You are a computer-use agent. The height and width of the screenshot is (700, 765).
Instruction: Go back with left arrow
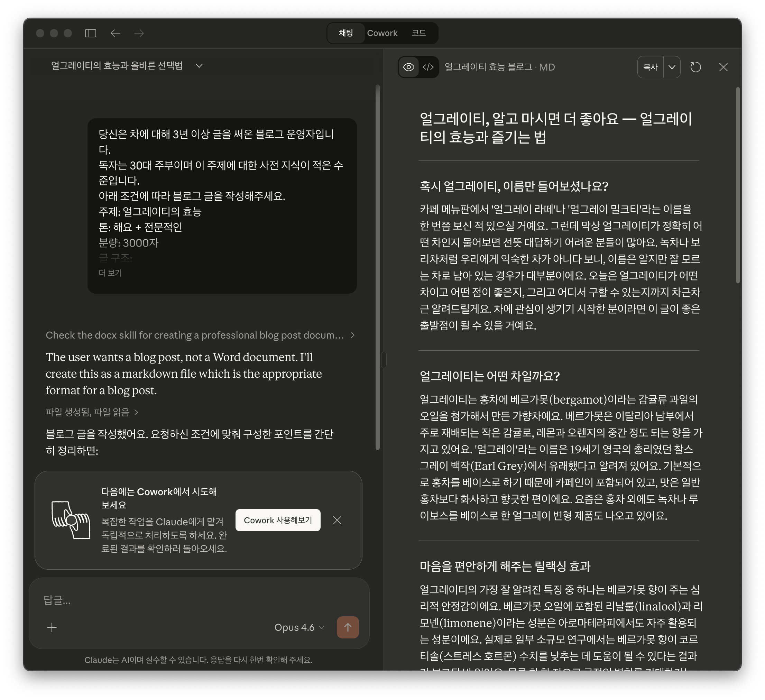[116, 34]
